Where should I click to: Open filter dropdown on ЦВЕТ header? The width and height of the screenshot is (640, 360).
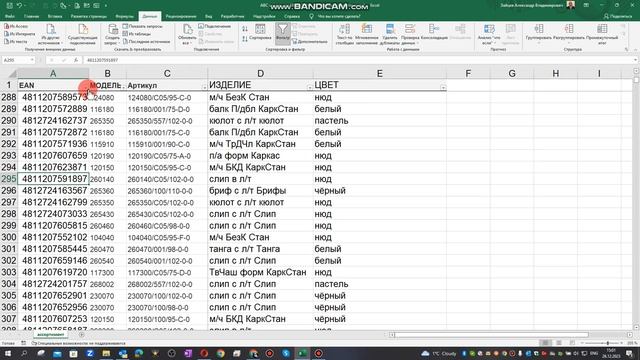tap(443, 87)
